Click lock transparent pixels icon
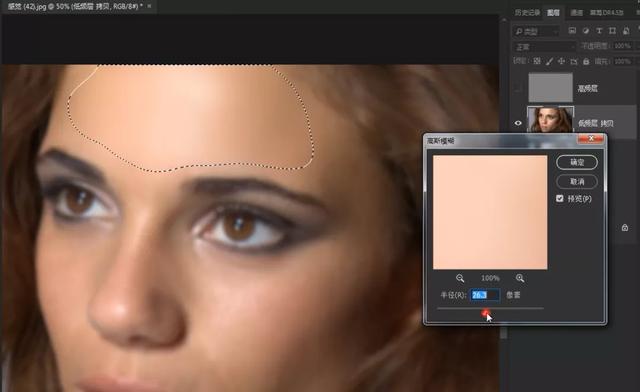The height and width of the screenshot is (392, 640). (x=537, y=61)
